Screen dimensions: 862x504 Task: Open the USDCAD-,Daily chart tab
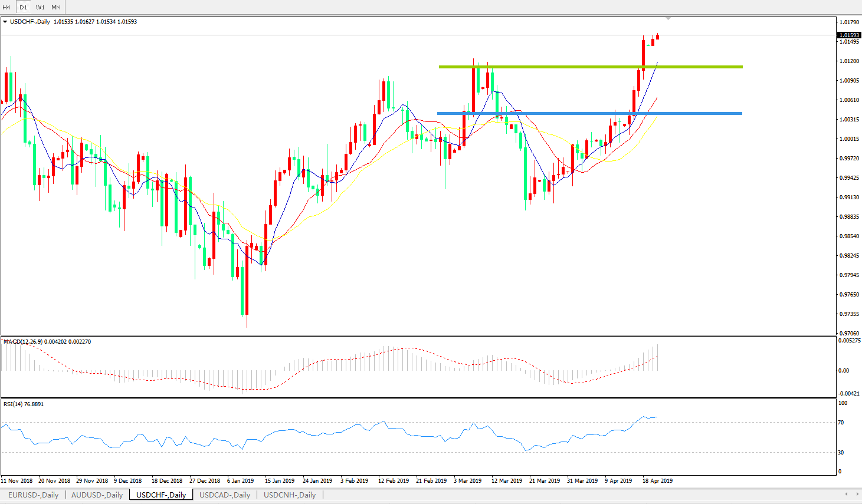(x=225, y=495)
